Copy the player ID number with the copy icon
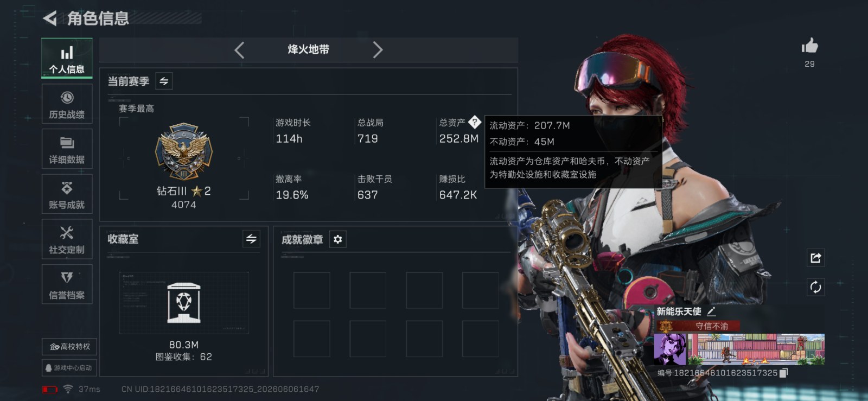 click(783, 373)
